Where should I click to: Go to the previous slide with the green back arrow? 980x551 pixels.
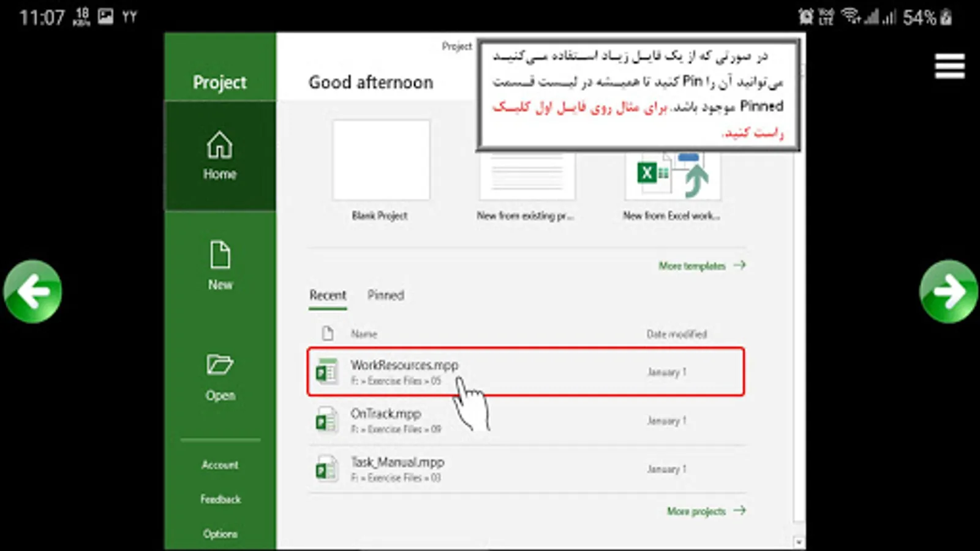(32, 291)
